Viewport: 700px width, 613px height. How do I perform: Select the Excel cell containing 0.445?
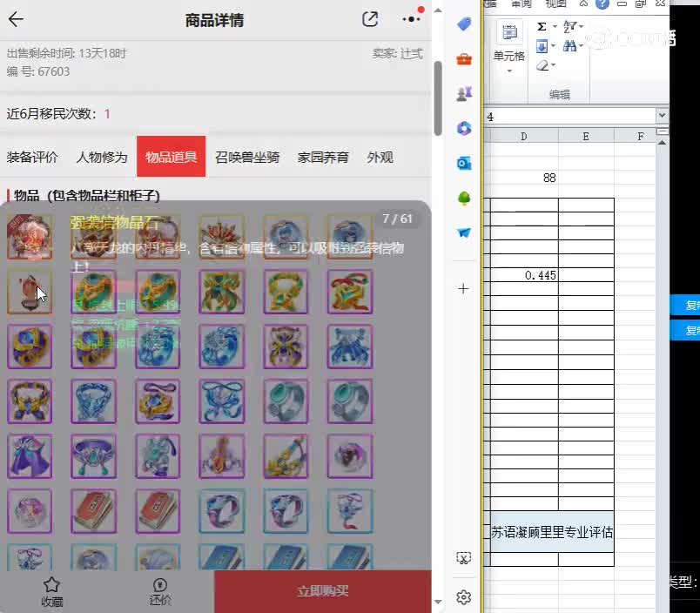tap(523, 275)
